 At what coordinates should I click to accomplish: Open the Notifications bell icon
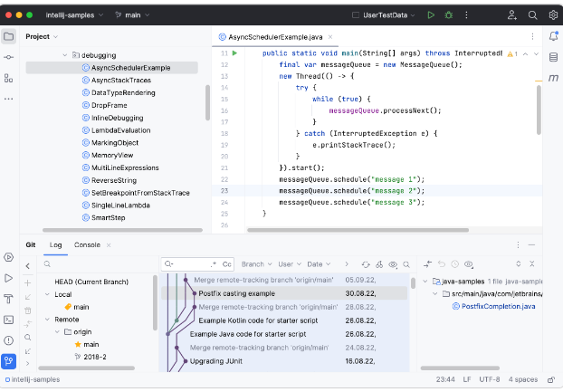pos(553,36)
